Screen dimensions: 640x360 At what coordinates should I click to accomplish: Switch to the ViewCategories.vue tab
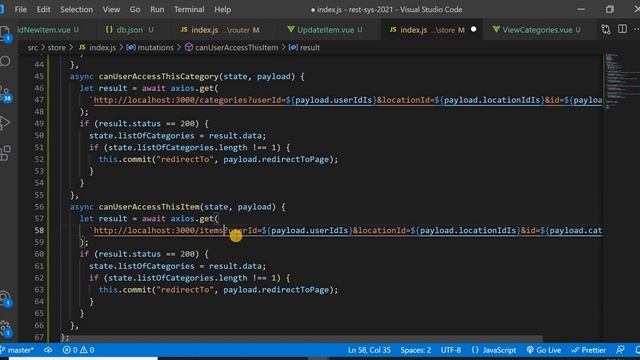[x=537, y=30]
